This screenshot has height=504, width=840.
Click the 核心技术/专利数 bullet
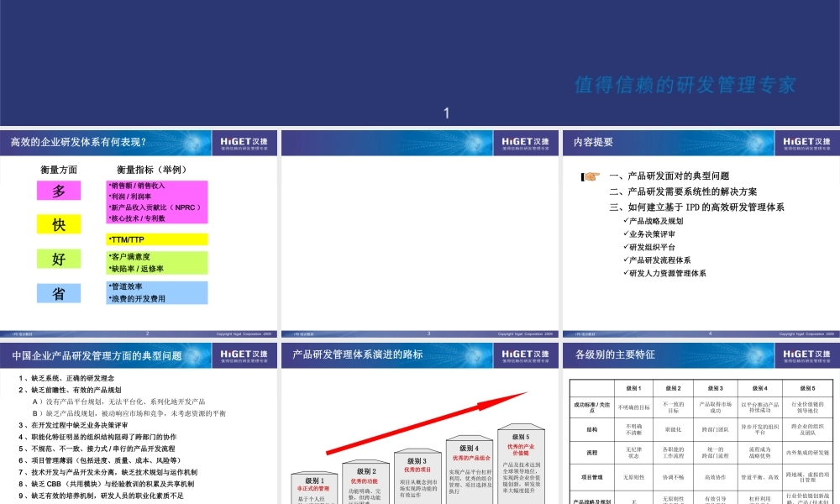137,218
